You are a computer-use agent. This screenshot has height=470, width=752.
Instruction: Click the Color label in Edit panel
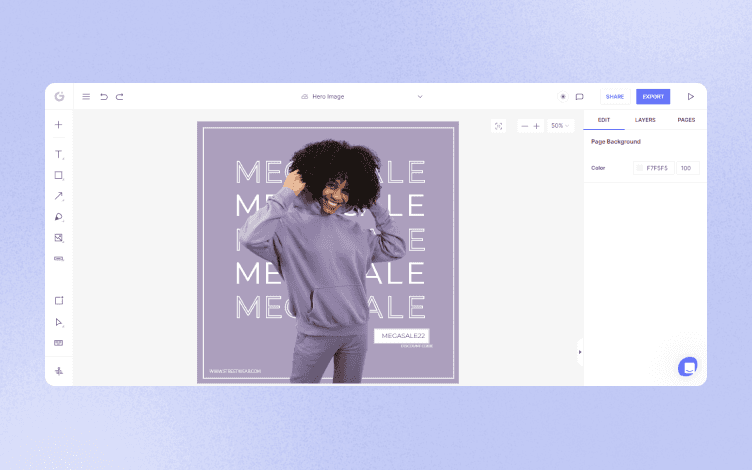pyautogui.click(x=598, y=168)
